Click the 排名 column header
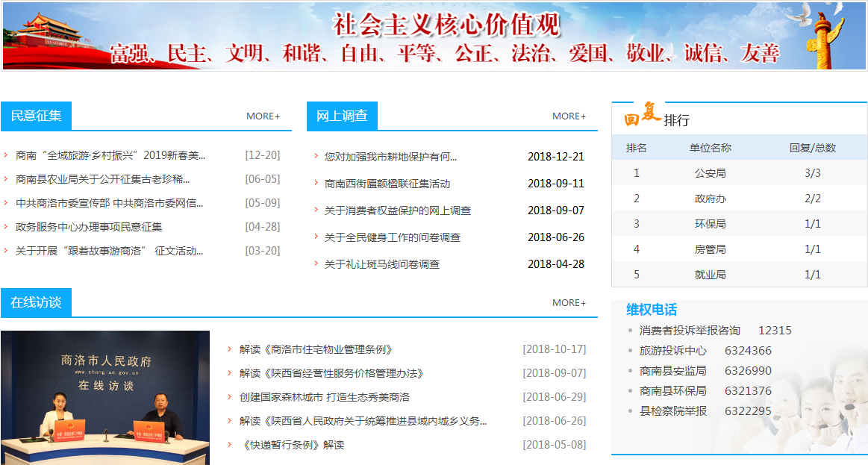 636,148
